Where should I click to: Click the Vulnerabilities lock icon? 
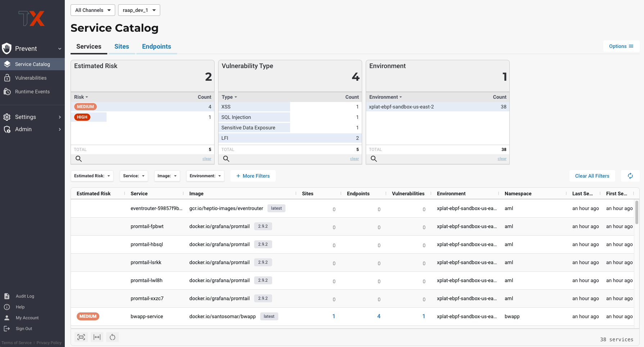7,78
